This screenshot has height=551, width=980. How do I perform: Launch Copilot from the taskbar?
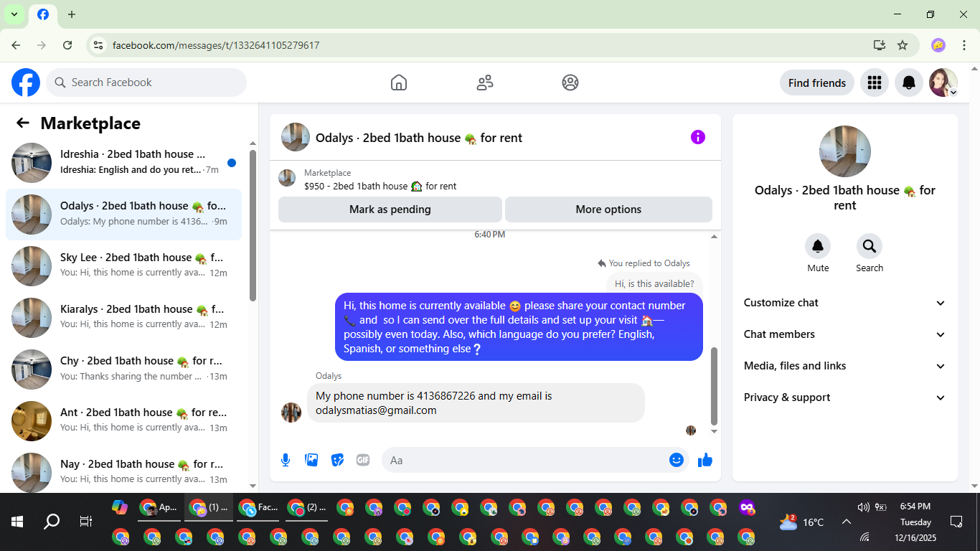tap(120, 507)
